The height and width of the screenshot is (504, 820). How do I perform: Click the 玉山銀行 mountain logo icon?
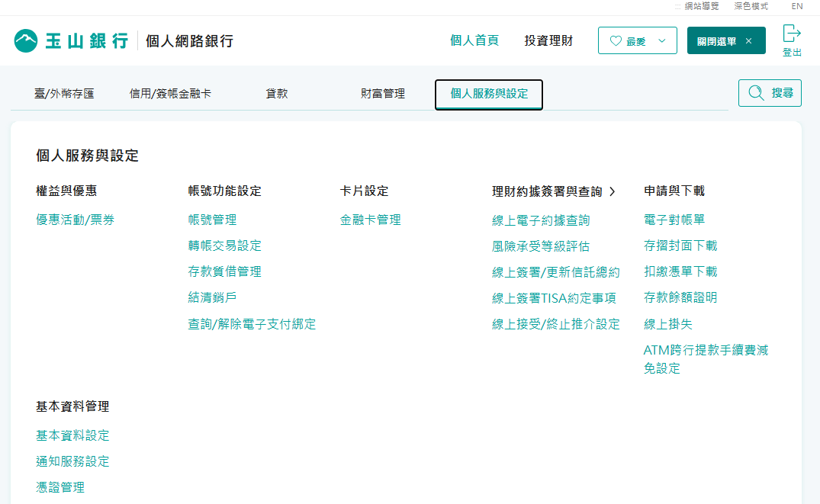tap(26, 40)
